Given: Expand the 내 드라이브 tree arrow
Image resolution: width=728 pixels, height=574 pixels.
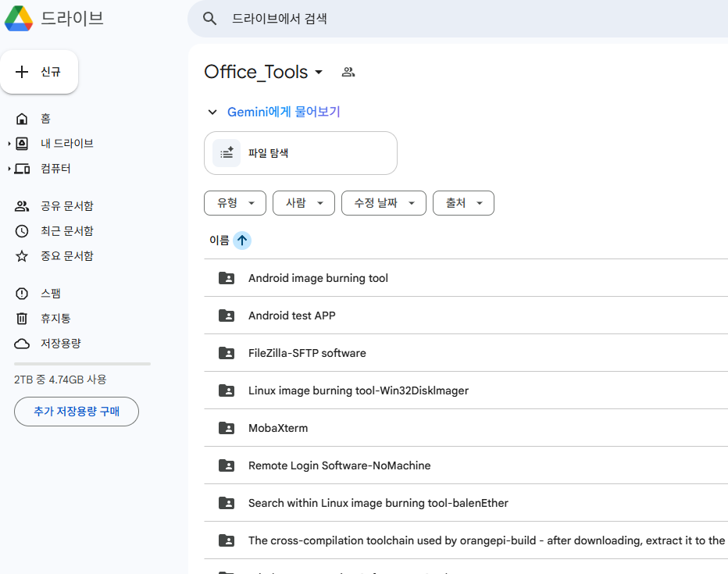Looking at the screenshot, I should 9,144.
